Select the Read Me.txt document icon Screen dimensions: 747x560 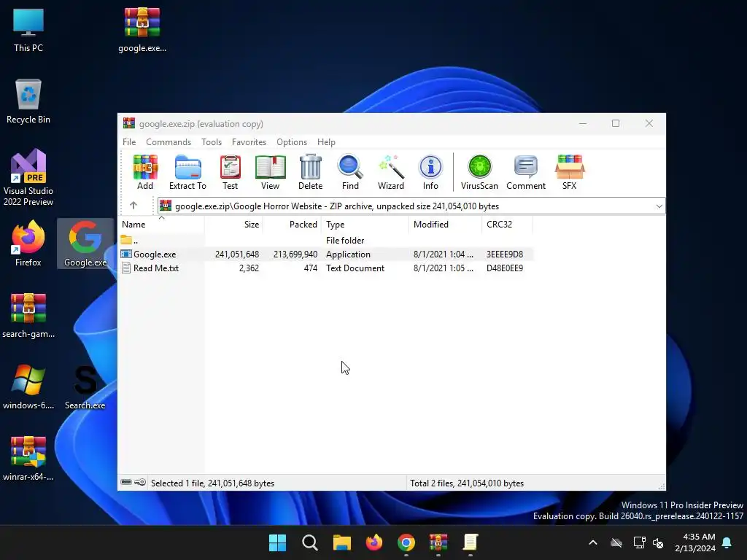pyautogui.click(x=125, y=268)
